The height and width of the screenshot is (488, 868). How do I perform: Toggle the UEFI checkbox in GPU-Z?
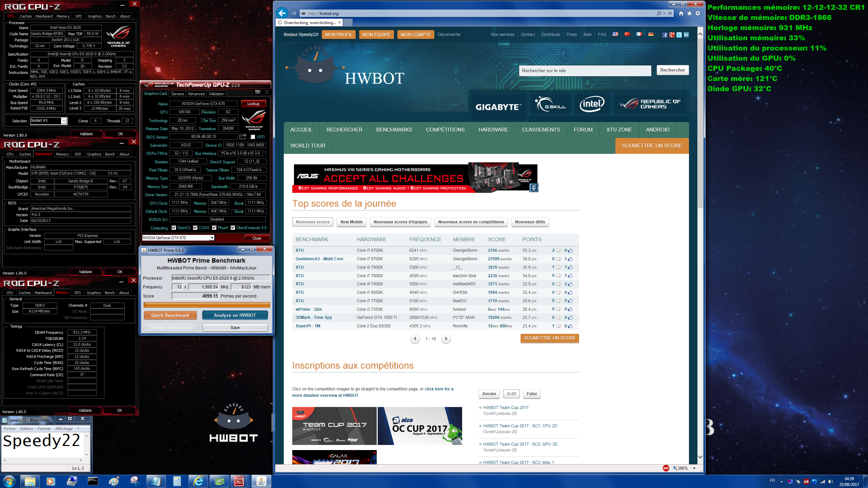click(x=253, y=137)
